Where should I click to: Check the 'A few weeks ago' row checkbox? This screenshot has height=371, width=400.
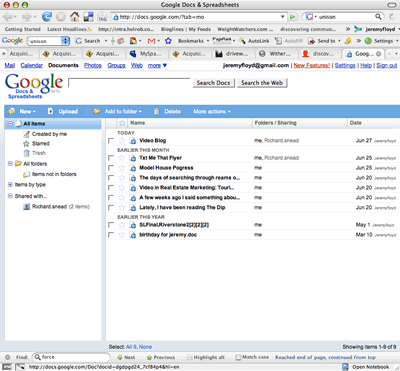point(111,198)
